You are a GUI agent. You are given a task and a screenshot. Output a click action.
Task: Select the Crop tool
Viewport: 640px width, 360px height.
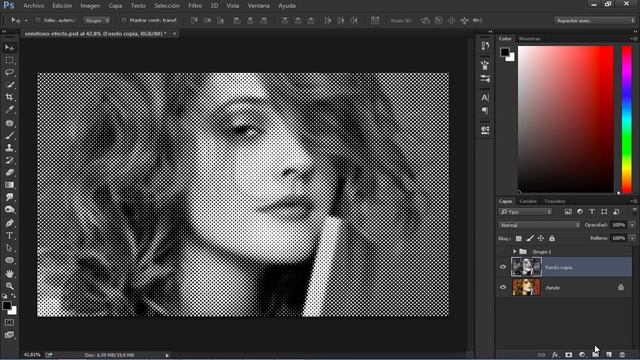(9, 97)
